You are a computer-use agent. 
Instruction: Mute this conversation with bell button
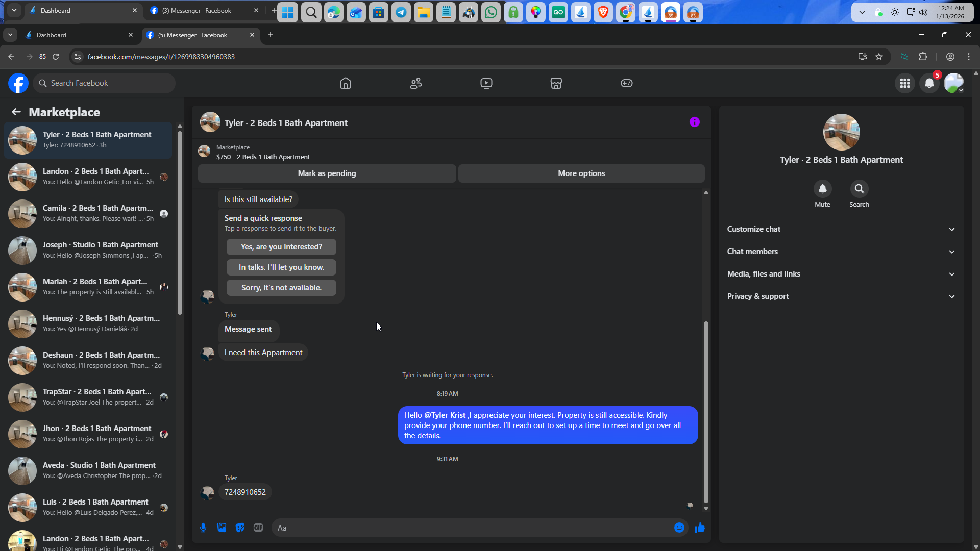click(x=822, y=189)
